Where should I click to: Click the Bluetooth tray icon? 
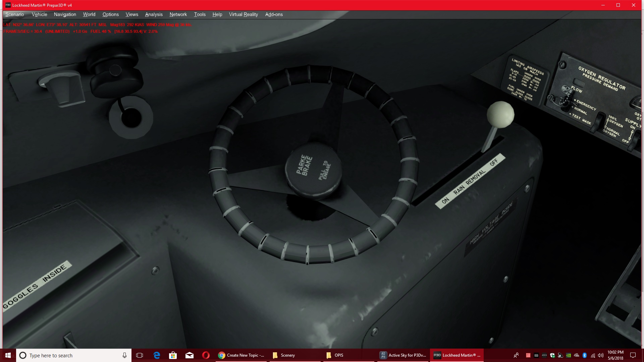(x=584, y=355)
